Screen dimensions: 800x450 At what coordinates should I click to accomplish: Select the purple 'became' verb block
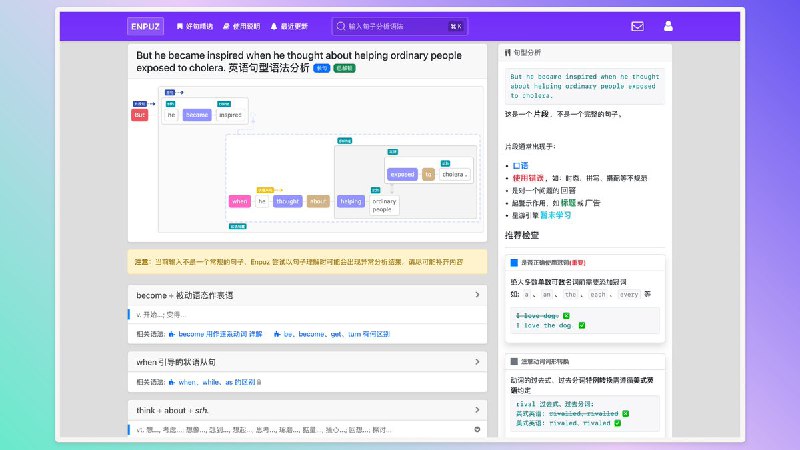(197, 115)
